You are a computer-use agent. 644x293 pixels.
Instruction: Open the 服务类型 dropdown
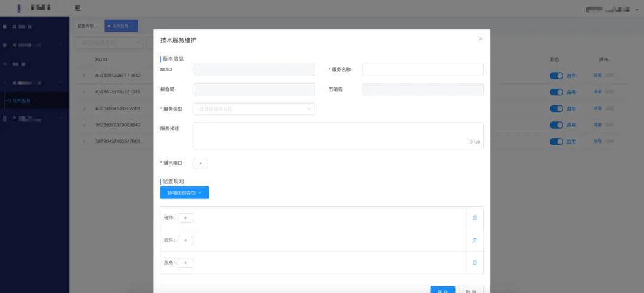click(x=254, y=109)
